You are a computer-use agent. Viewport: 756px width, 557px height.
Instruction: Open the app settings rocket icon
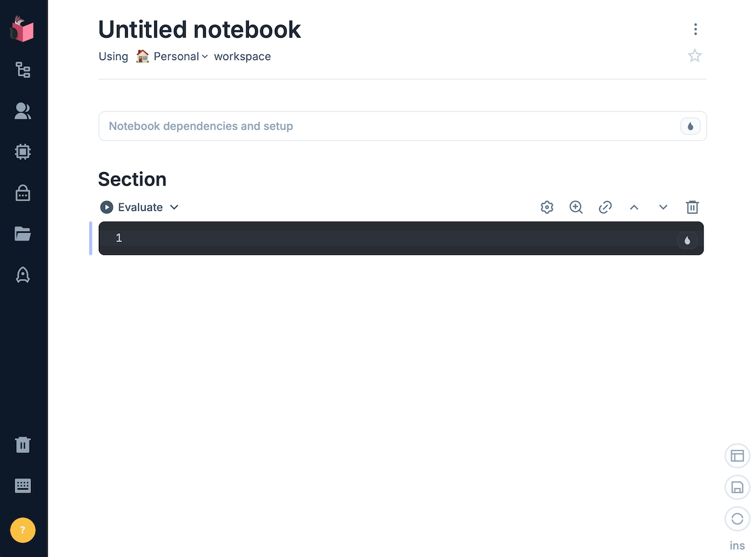[x=23, y=275]
